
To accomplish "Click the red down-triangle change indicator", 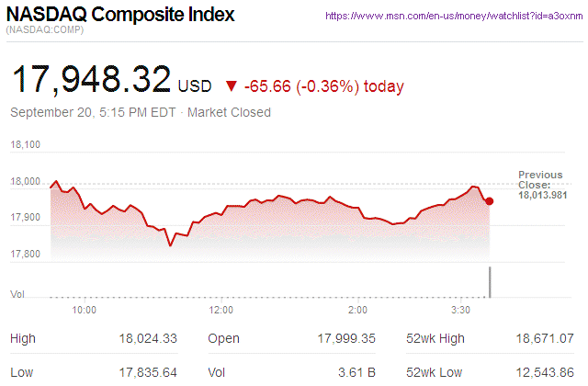I will tap(229, 86).
